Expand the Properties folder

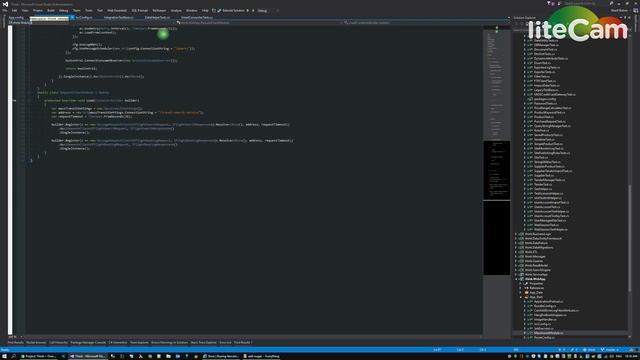[x=521, y=284]
